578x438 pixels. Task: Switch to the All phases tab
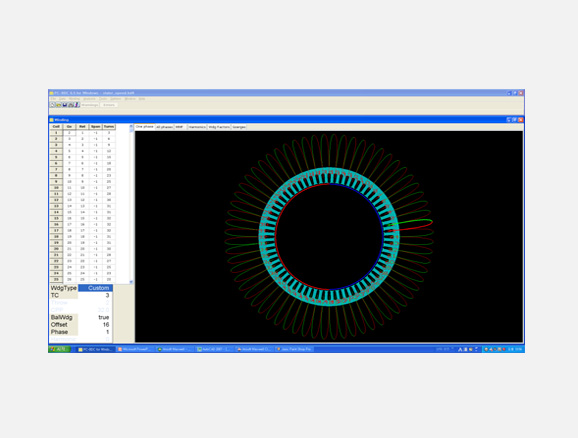(164, 127)
